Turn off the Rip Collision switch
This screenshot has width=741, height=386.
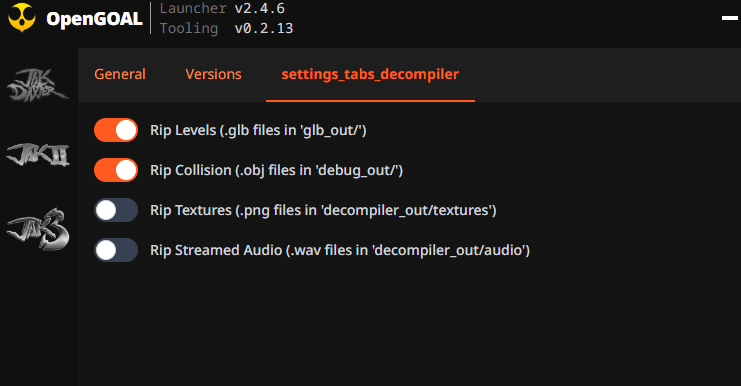click(116, 170)
